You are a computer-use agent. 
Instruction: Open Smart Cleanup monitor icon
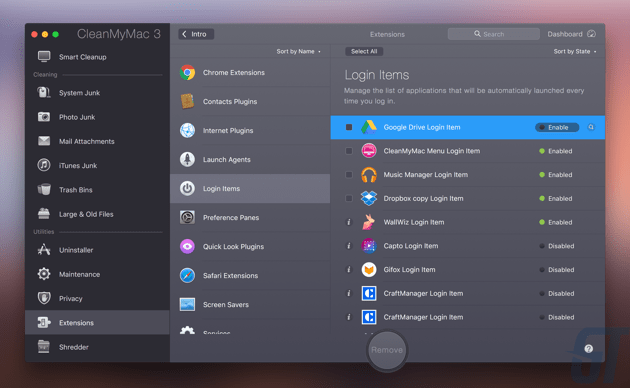point(44,57)
